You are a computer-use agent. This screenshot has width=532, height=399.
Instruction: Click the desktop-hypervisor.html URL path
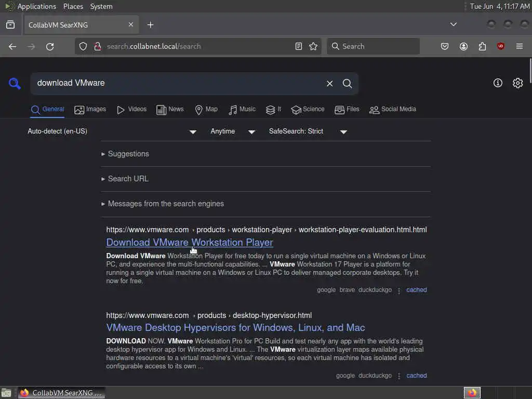(272, 315)
